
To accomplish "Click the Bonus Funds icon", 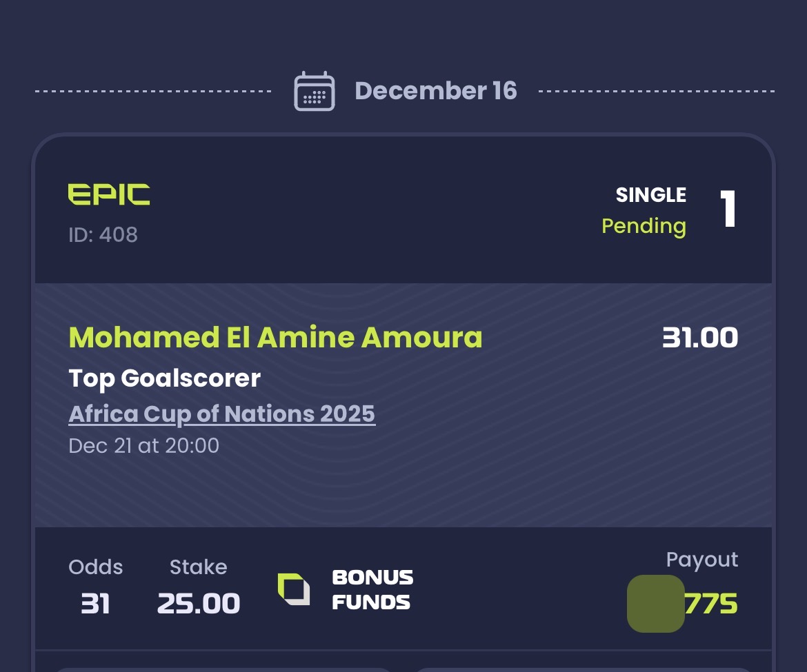I will point(294,589).
